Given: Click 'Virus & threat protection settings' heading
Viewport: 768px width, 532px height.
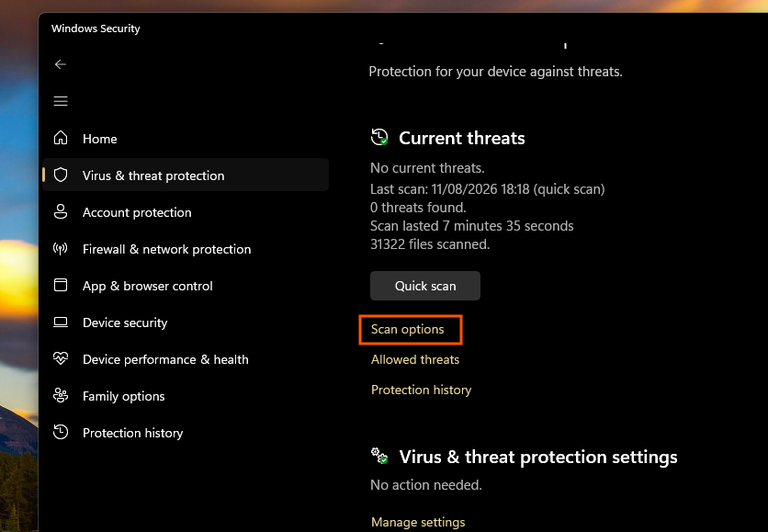Looking at the screenshot, I should point(538,457).
